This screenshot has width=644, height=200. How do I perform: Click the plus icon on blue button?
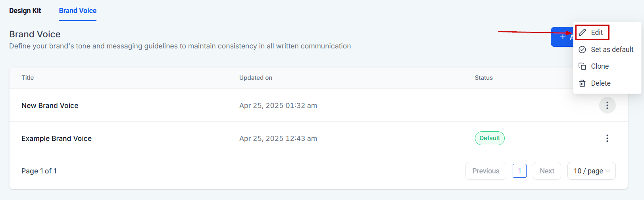click(x=563, y=37)
